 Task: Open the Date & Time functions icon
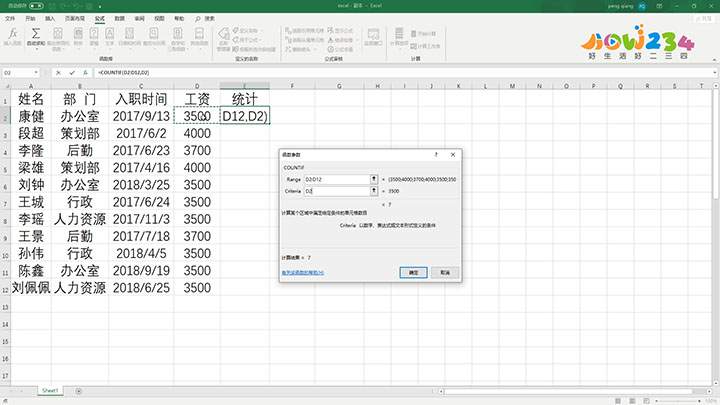pyautogui.click(x=129, y=34)
